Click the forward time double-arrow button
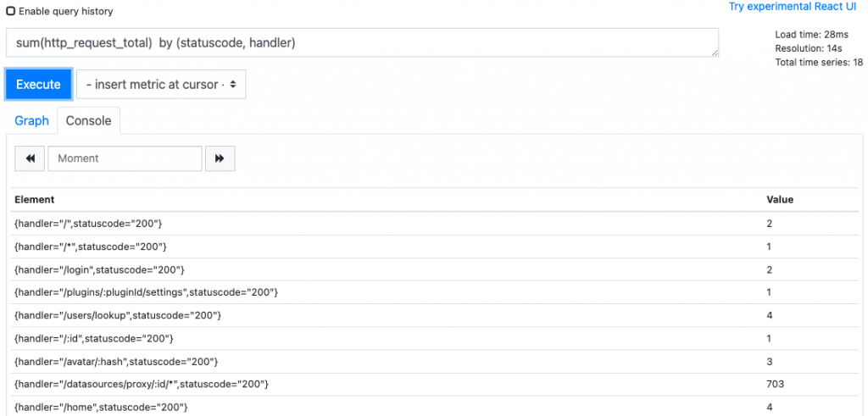Image resolution: width=868 pixels, height=416 pixels. pyautogui.click(x=220, y=158)
